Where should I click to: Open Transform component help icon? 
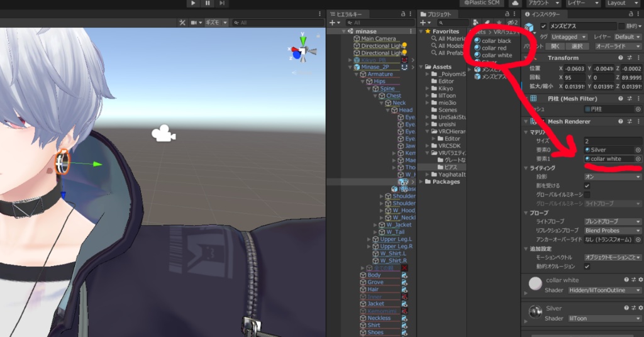tap(621, 58)
